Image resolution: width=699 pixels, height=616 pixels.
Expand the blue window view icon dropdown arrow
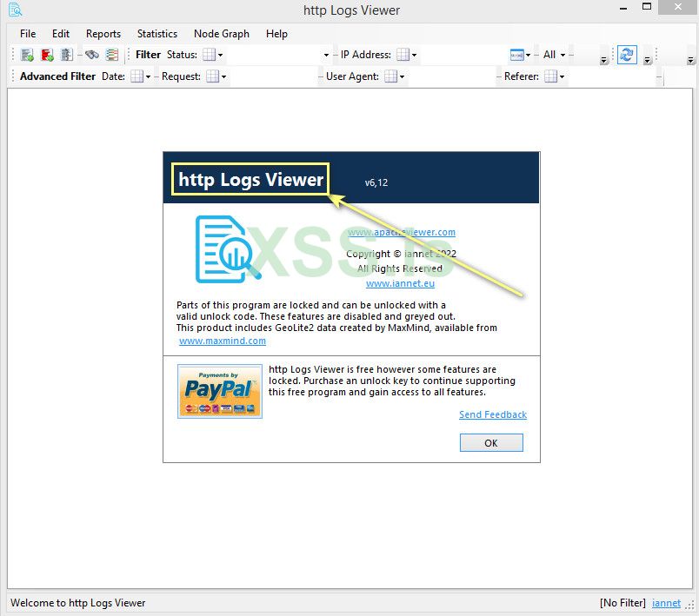529,55
